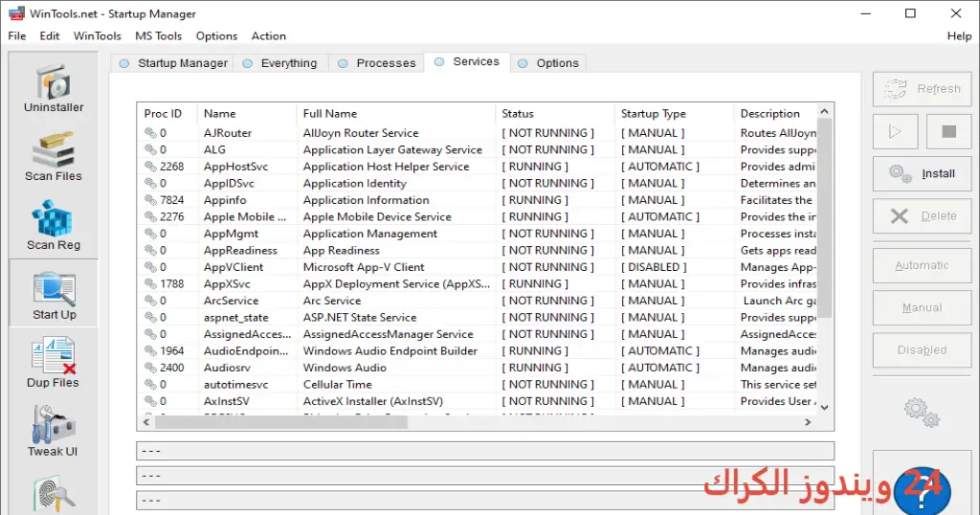Click the service icon of AppMgmt row

coord(150,234)
